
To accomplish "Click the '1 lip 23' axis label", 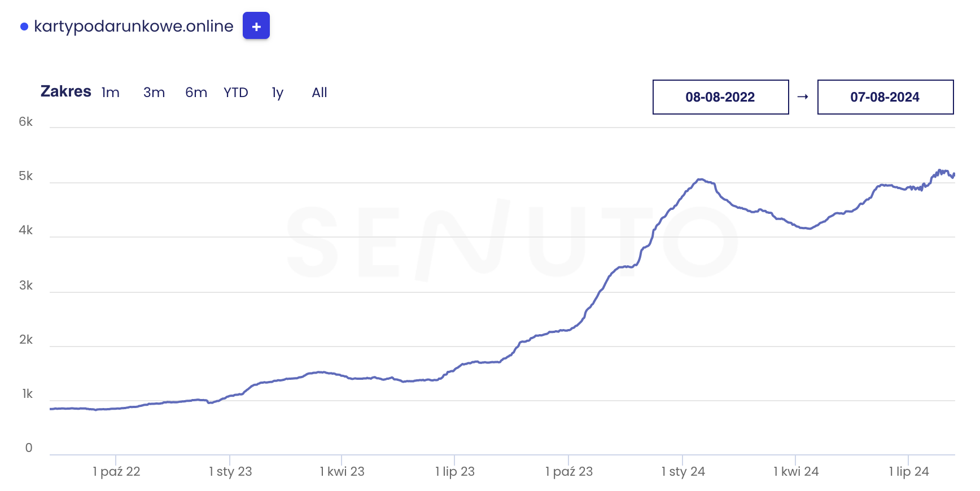I will (x=455, y=472).
